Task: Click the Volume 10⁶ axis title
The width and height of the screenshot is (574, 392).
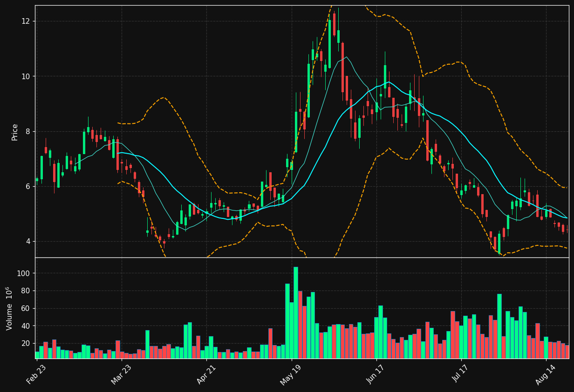Action: [x=9, y=308]
